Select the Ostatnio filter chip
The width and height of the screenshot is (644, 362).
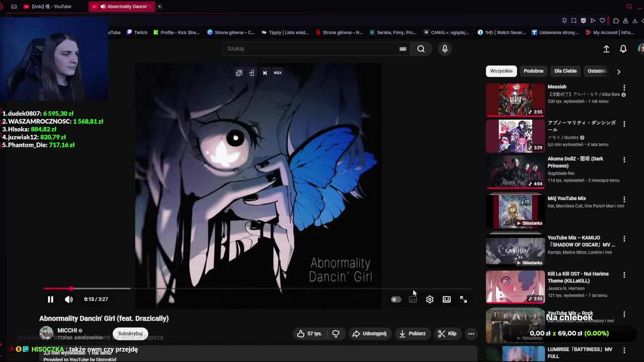pos(597,71)
